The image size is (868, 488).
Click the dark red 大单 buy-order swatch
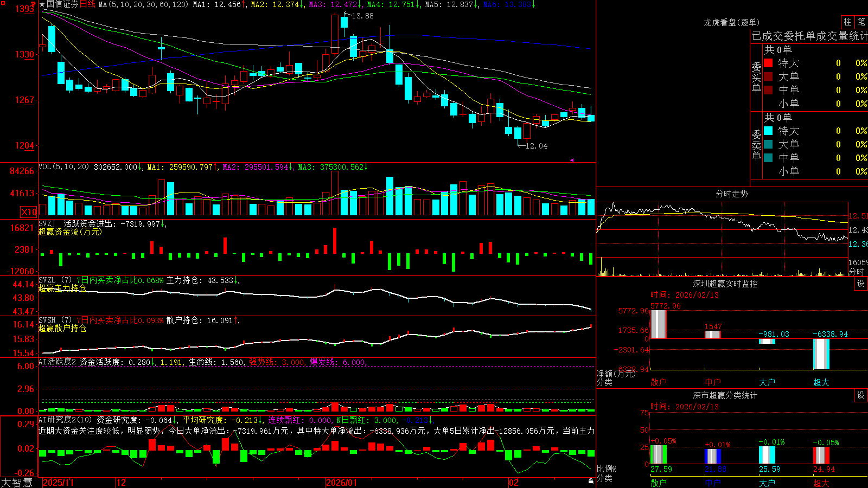click(768, 76)
